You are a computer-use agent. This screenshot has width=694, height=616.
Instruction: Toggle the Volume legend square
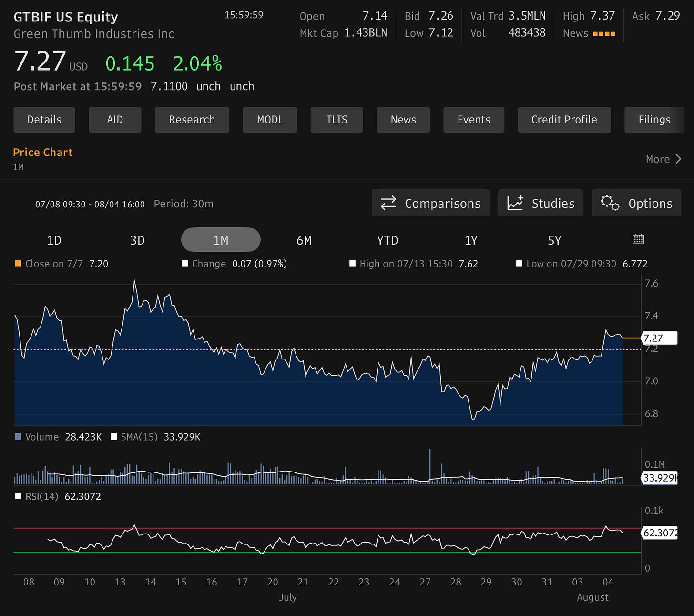pyautogui.click(x=18, y=437)
